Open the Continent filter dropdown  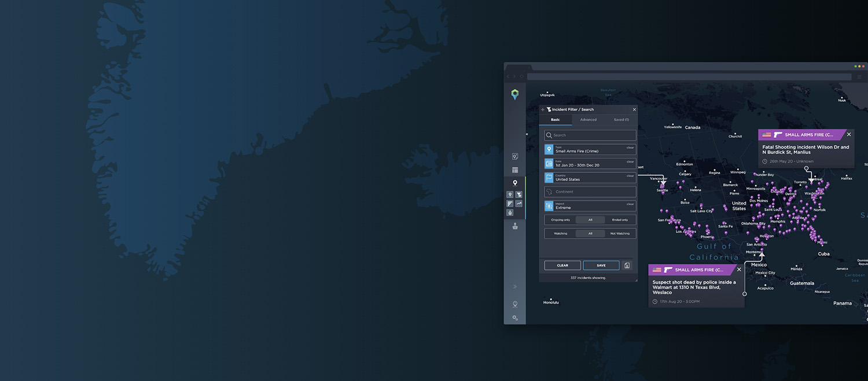(x=589, y=191)
